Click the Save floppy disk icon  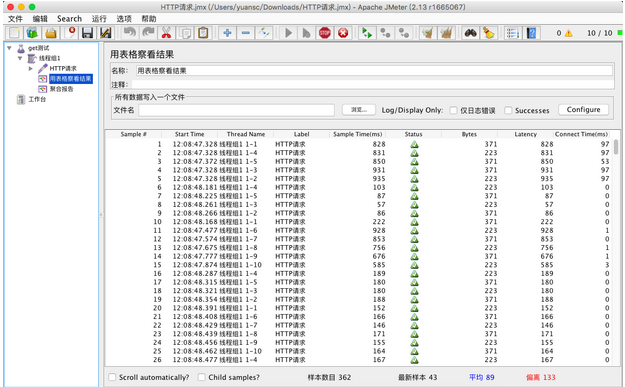[87, 33]
